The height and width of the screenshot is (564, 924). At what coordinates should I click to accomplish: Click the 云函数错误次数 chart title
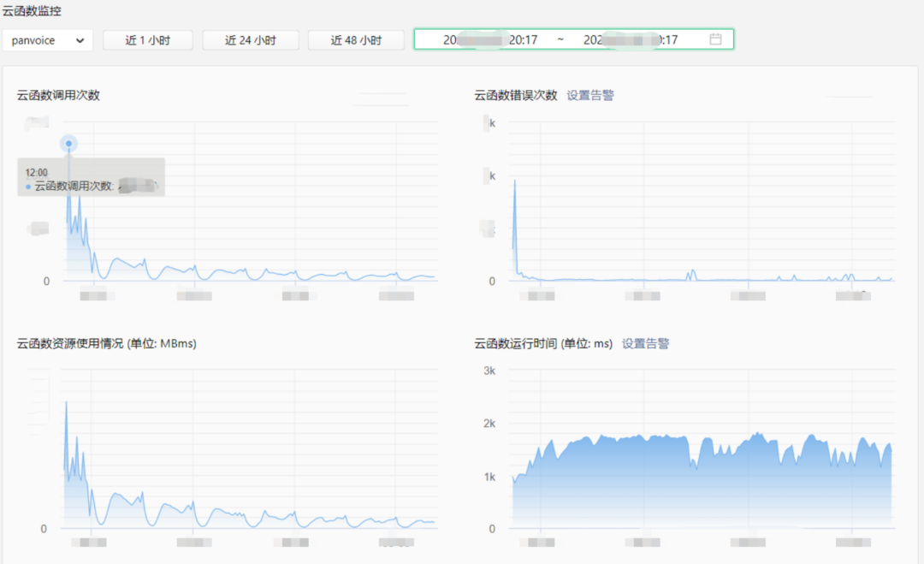pos(516,96)
